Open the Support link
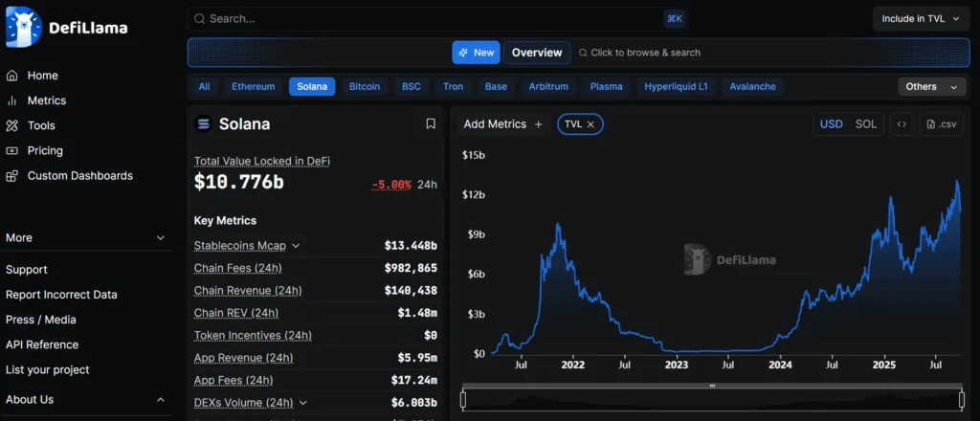This screenshot has width=980, height=421. 26,270
